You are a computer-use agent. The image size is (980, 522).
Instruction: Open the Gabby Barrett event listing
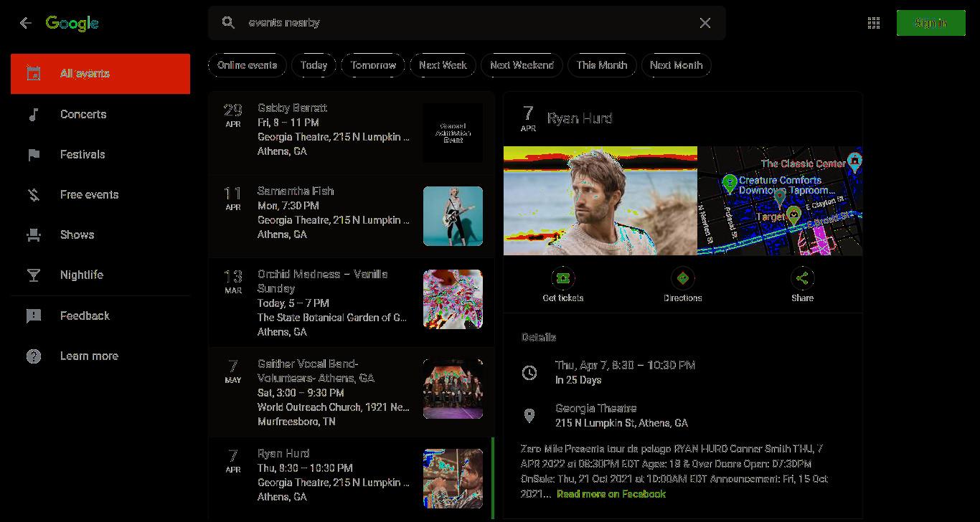pos(352,133)
